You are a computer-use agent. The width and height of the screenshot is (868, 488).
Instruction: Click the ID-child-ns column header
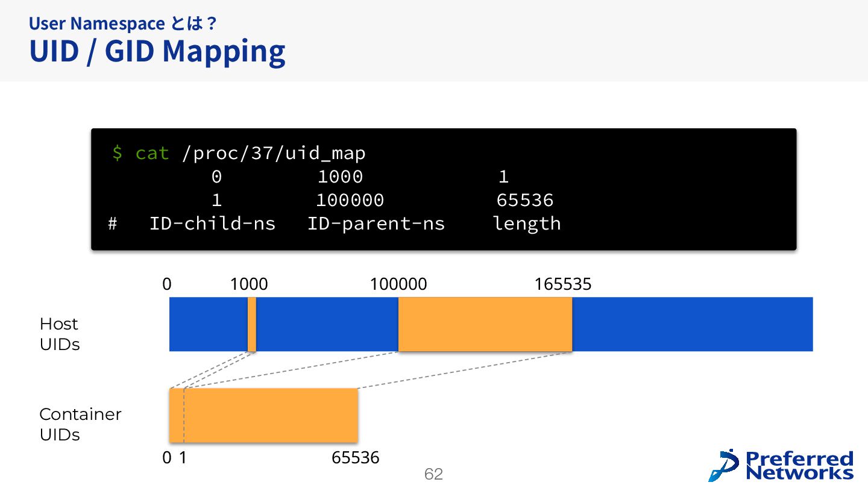(x=212, y=224)
